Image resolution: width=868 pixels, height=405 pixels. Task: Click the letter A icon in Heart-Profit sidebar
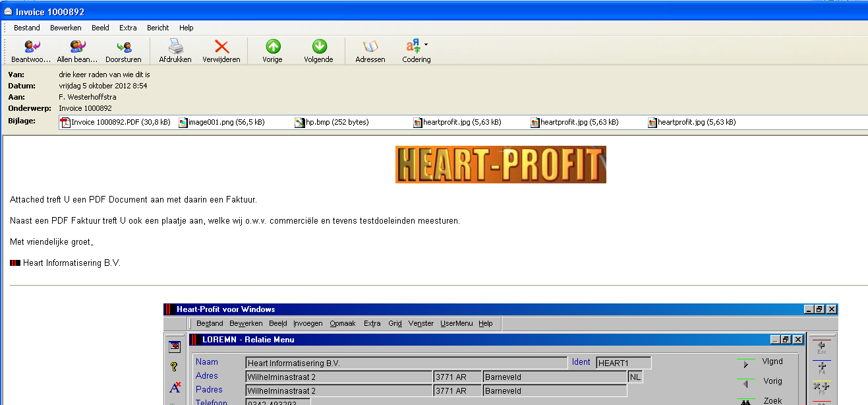click(x=175, y=388)
